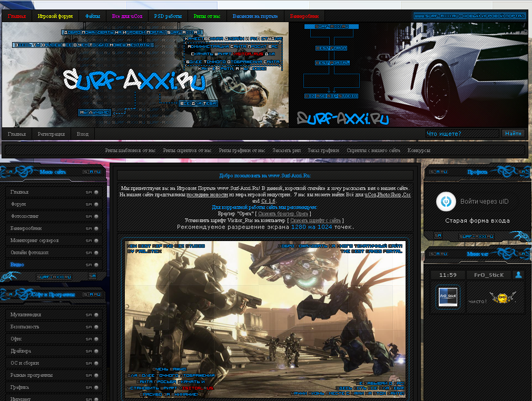Click the uCoz link in welcome text

pos(370,195)
